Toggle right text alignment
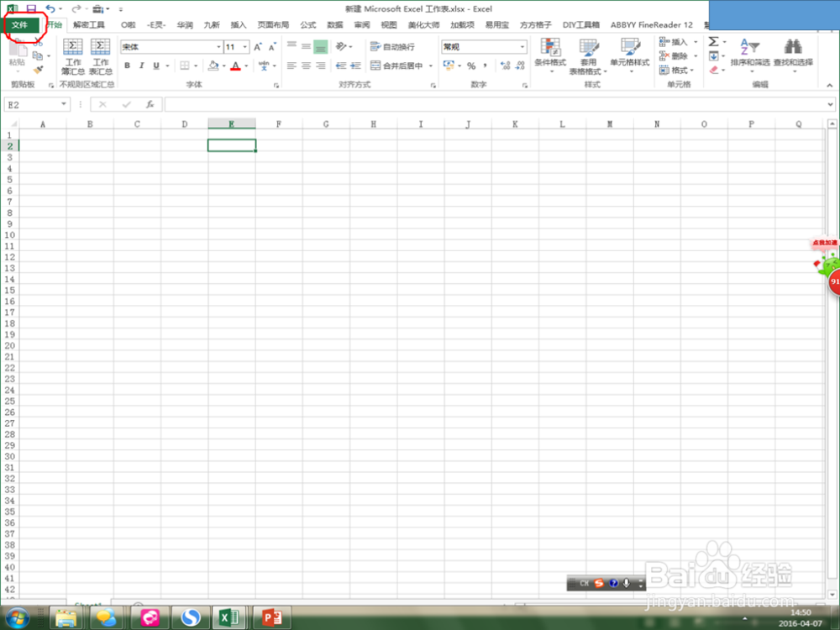This screenshot has height=630, width=840. [x=320, y=66]
